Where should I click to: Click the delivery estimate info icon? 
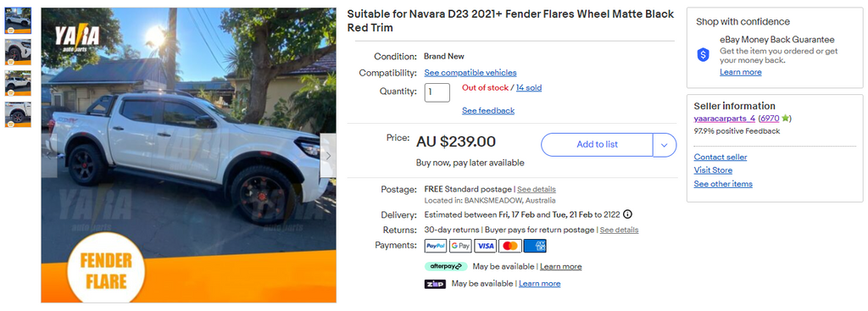click(x=628, y=214)
